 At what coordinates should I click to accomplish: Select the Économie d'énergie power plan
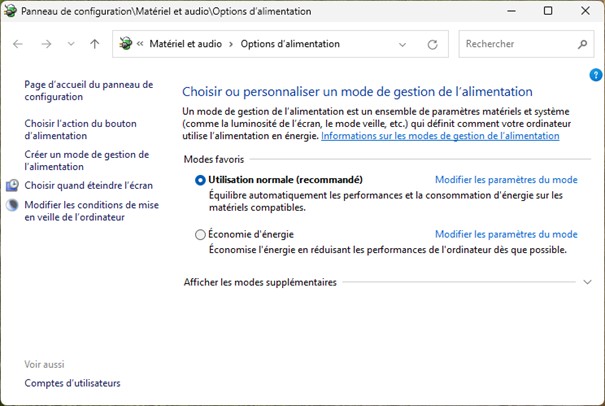click(x=201, y=235)
